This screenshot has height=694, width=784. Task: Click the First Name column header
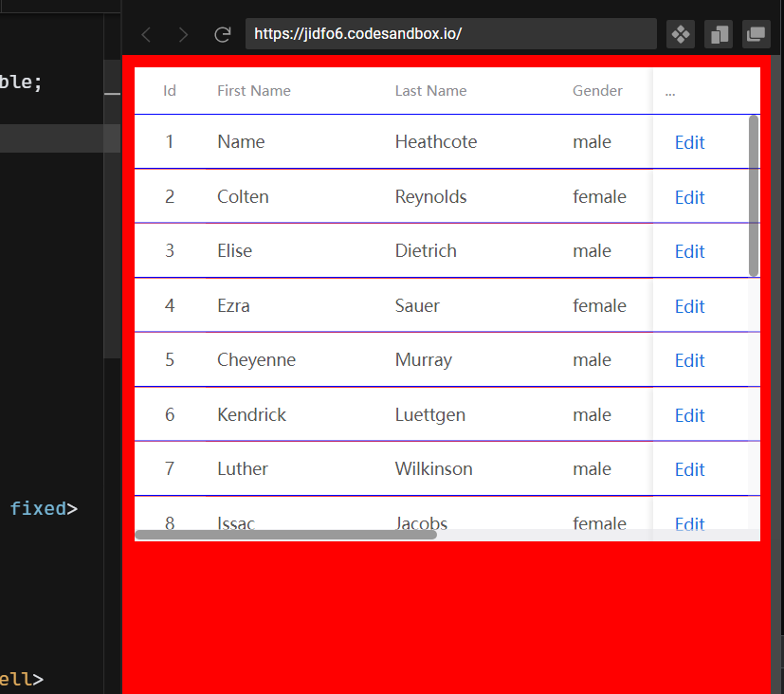point(254,90)
